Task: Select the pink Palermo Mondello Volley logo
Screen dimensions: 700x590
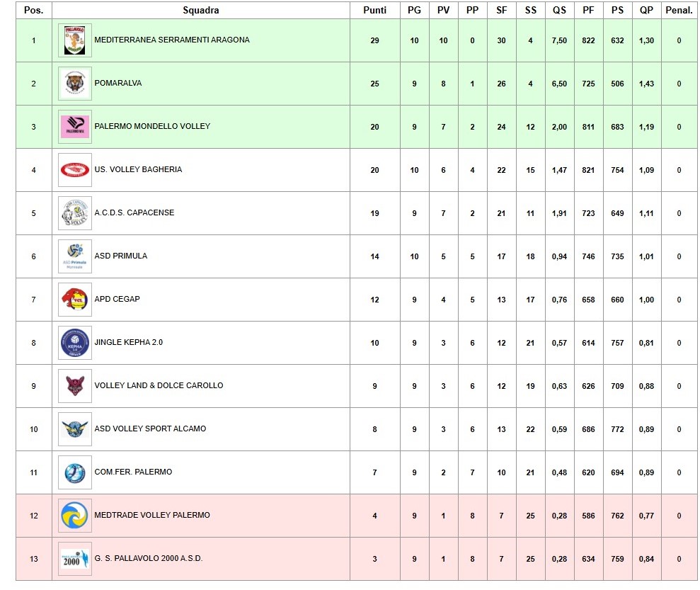Action: pyautogui.click(x=74, y=127)
